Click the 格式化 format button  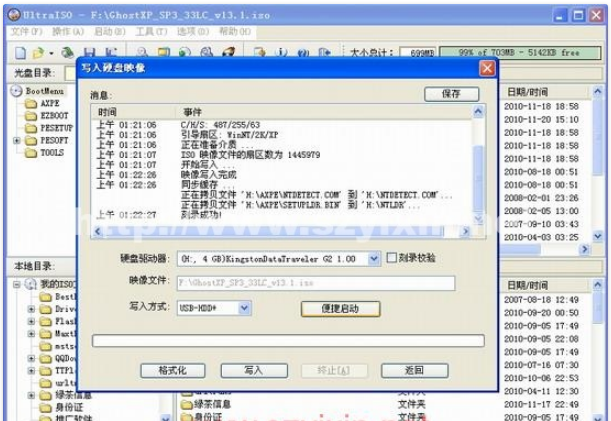[x=173, y=370]
